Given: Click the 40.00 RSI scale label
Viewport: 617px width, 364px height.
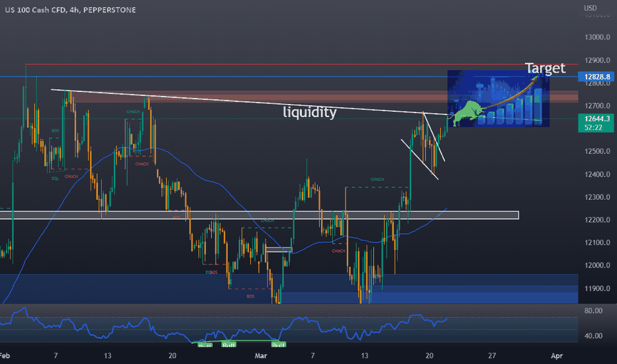Looking at the screenshot, I should click(x=593, y=336).
